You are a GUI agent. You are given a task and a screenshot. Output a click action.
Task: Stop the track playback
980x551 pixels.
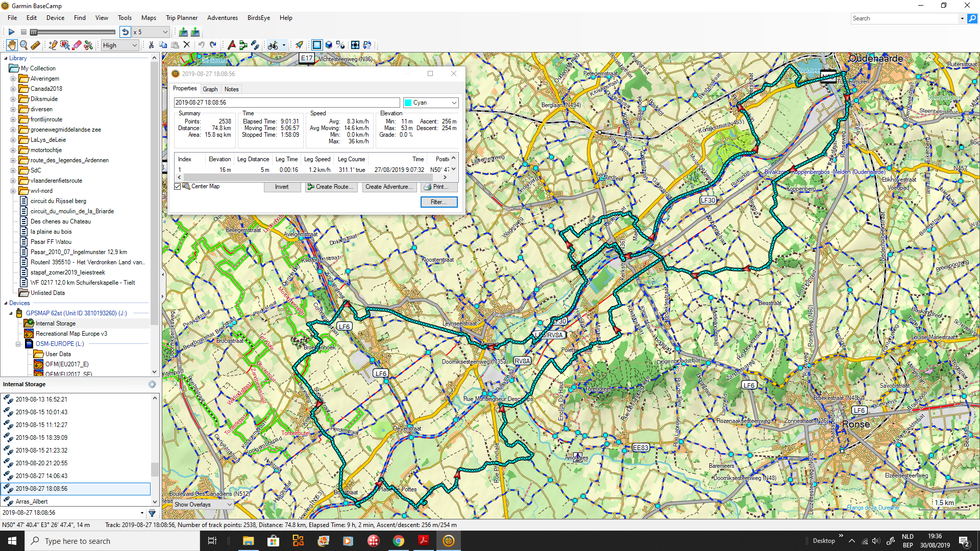point(23,32)
